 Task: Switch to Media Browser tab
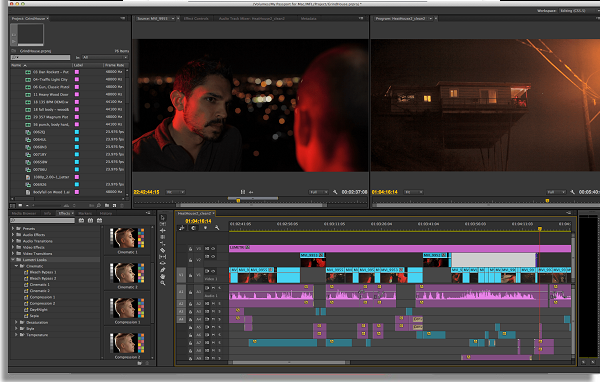24,213
